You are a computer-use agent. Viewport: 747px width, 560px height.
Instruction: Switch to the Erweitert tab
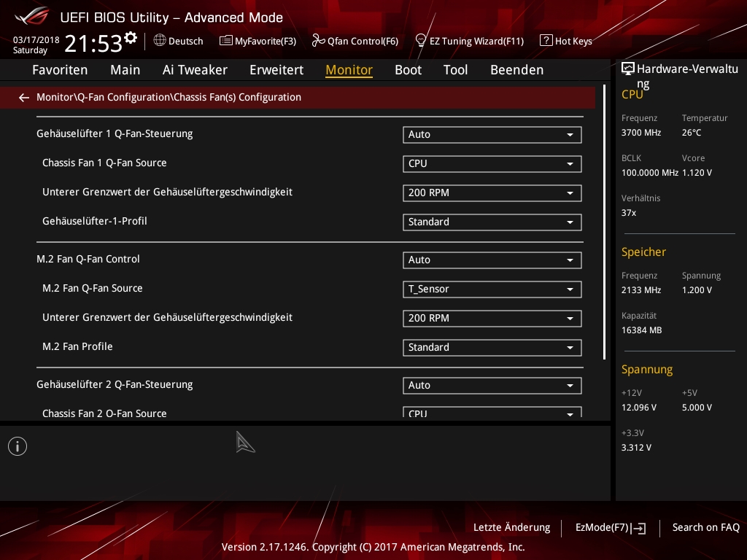pos(276,70)
